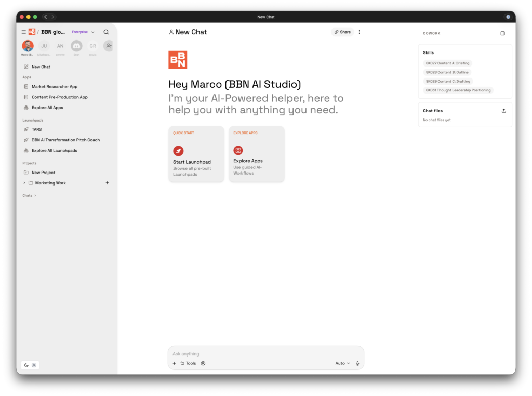Click the grid icon on Explore Apps card

pyautogui.click(x=238, y=150)
